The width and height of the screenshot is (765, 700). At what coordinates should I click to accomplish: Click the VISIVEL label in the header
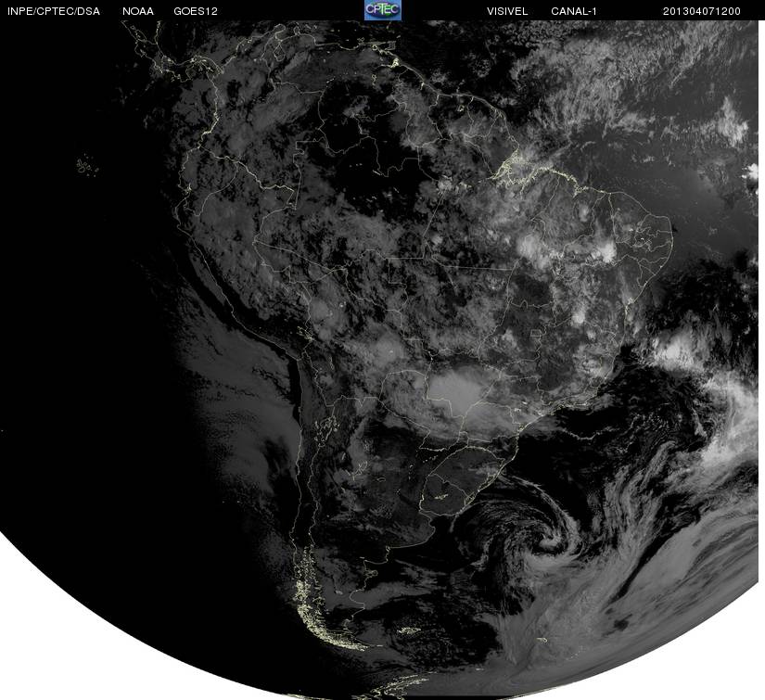tap(507, 11)
